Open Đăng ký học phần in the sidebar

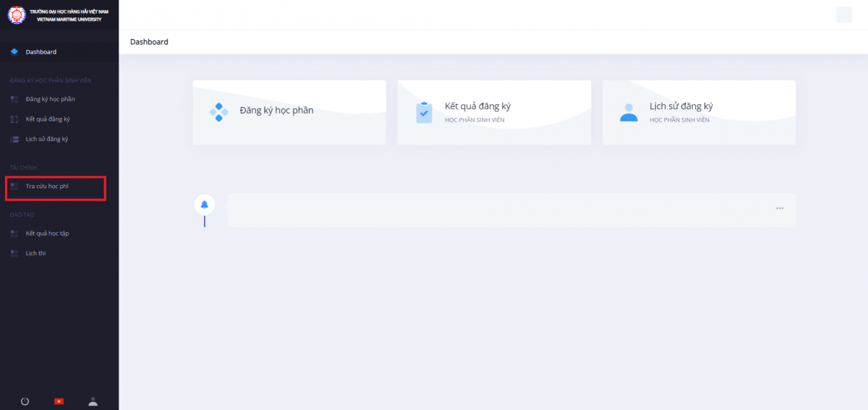(x=50, y=99)
